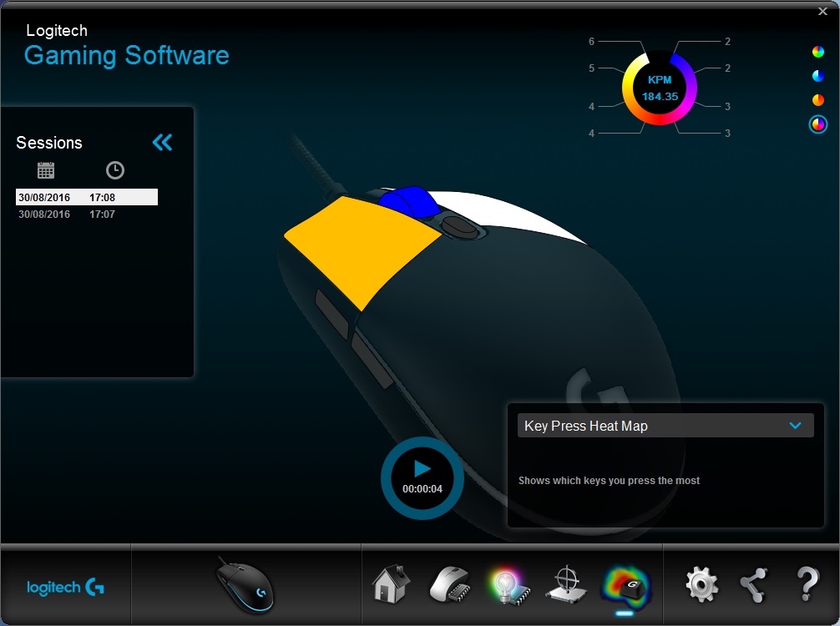
Task: Select the orange-red color scheme option
Action: point(818,99)
